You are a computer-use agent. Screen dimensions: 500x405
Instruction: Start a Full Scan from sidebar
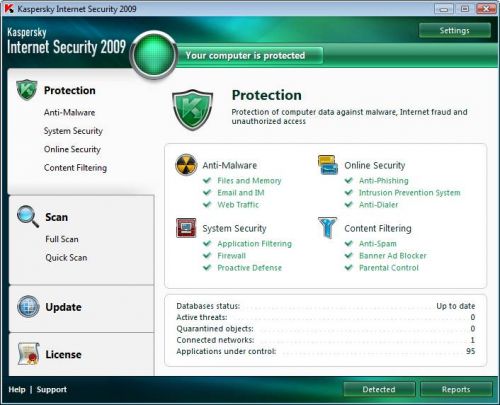(62, 239)
